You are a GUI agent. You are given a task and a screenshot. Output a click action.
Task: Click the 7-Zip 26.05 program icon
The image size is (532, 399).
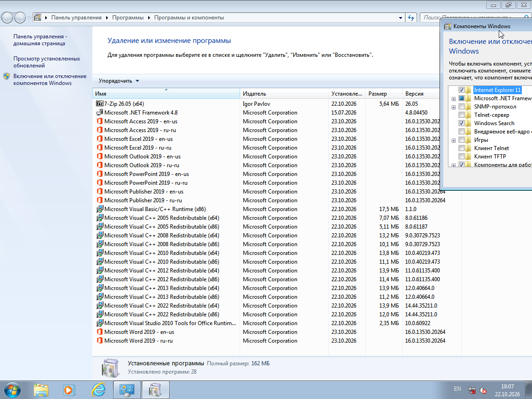(x=99, y=104)
